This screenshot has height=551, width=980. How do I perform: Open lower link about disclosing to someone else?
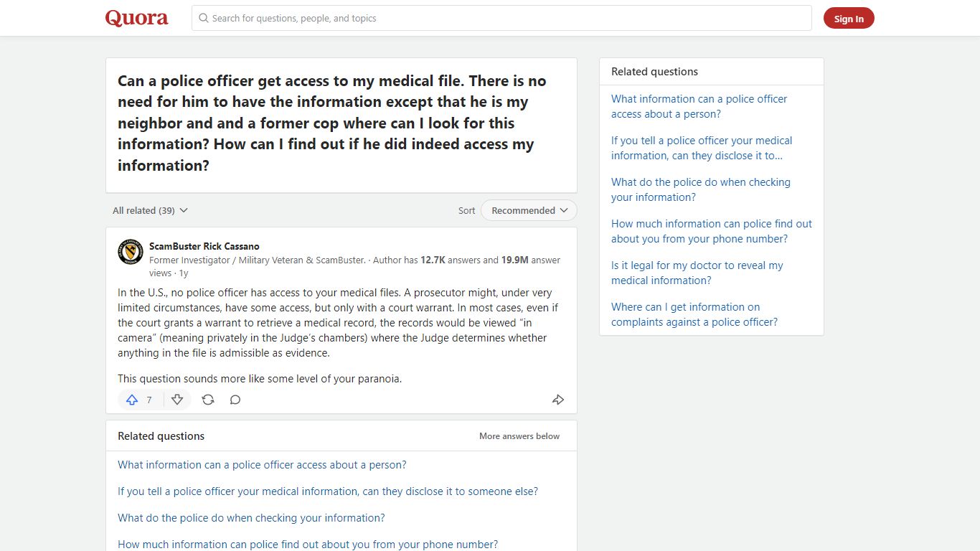328,491
